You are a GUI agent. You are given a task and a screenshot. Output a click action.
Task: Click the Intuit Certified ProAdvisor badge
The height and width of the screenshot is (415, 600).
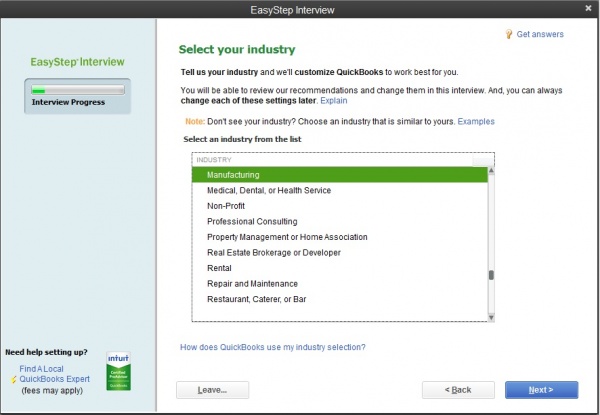point(119,371)
